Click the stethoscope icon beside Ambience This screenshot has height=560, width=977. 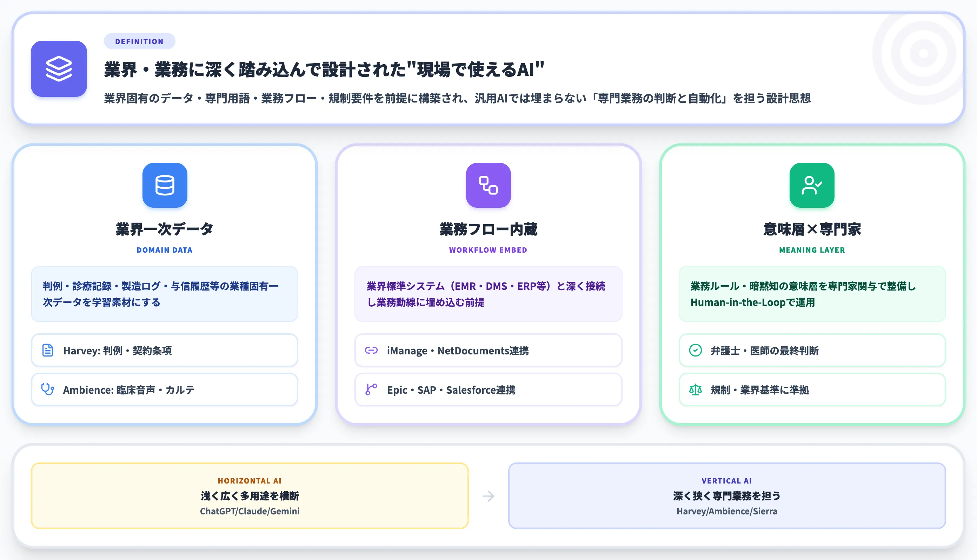tap(48, 389)
